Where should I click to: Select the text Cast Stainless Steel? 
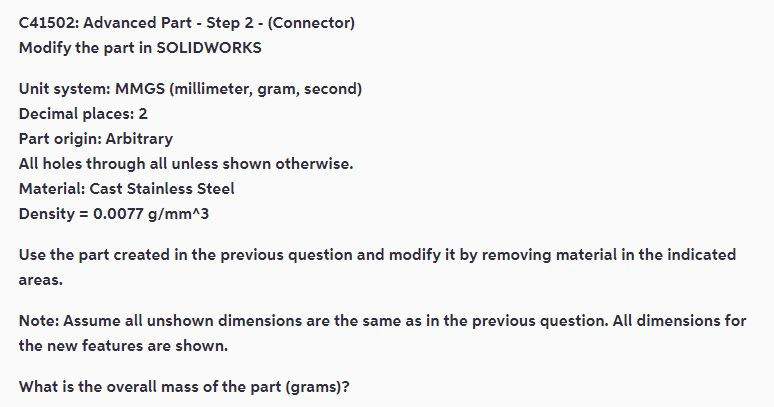click(162, 188)
